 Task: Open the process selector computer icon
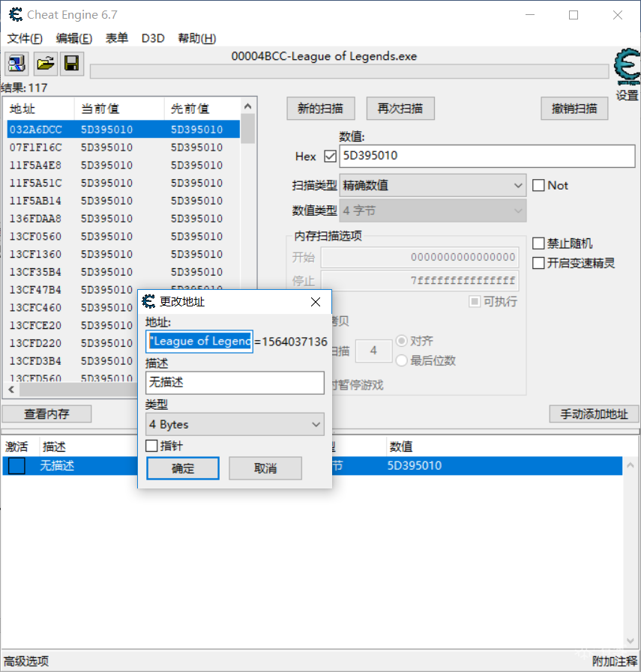[16, 64]
